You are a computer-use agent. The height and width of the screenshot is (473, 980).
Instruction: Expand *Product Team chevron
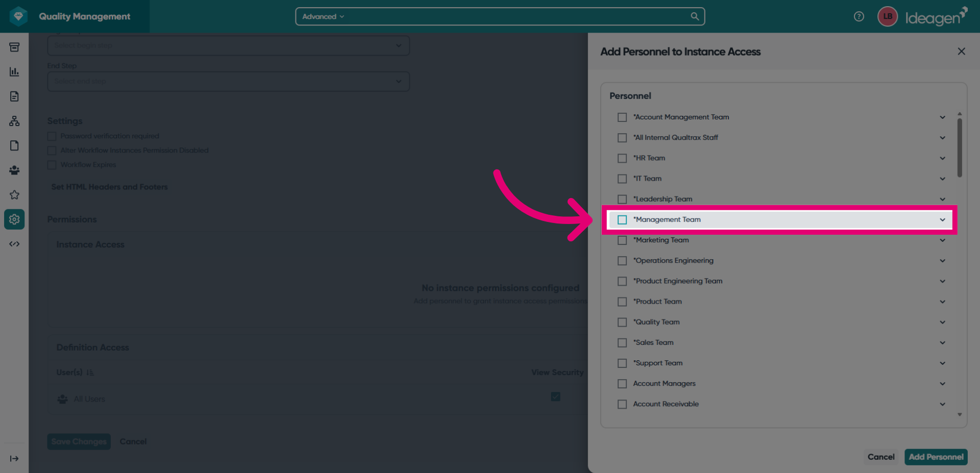[942, 302]
